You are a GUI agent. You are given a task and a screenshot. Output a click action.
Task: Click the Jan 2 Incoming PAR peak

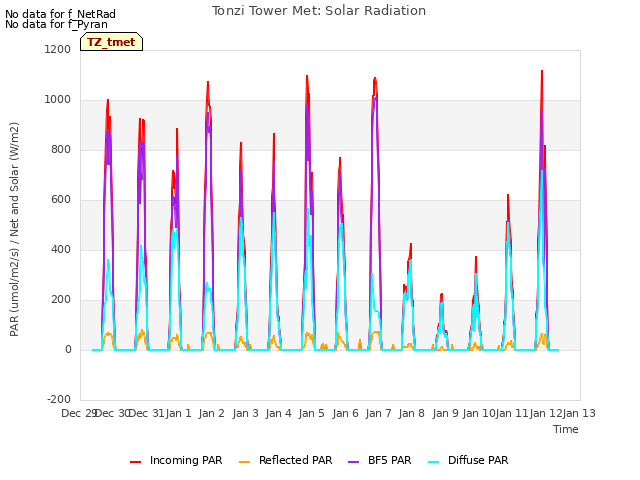[208, 82]
